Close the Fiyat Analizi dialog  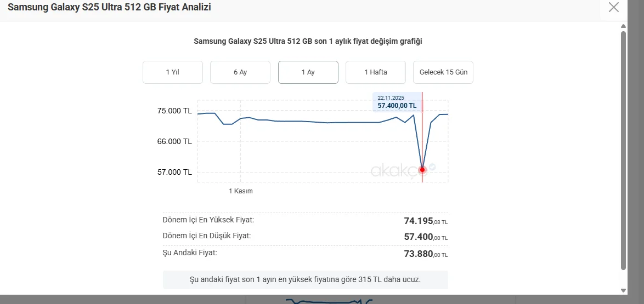(x=614, y=7)
